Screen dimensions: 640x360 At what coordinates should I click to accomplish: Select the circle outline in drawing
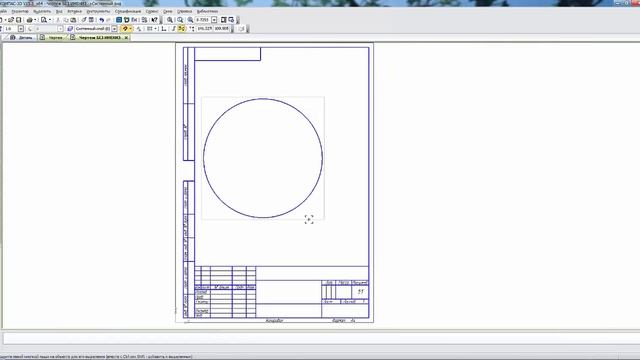point(204,158)
